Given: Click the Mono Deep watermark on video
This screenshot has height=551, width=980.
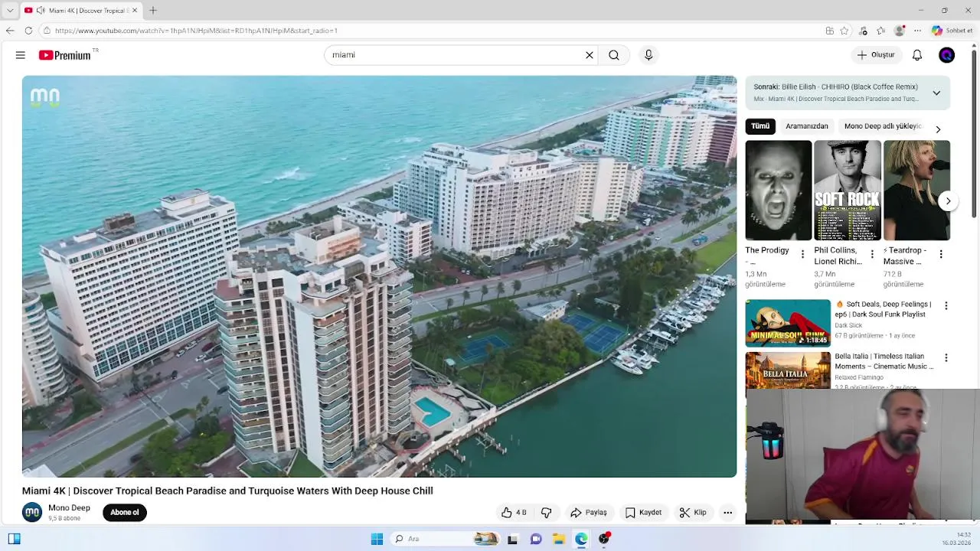Looking at the screenshot, I should [x=44, y=97].
